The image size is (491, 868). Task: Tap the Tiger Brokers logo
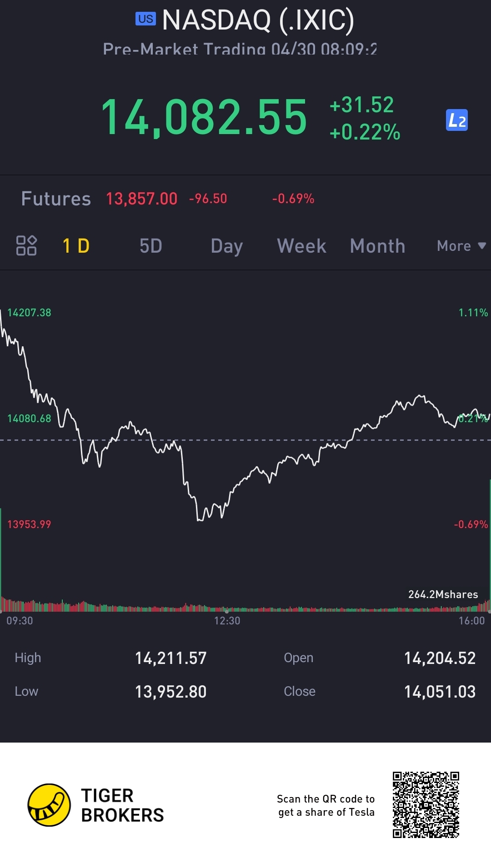coord(50,805)
